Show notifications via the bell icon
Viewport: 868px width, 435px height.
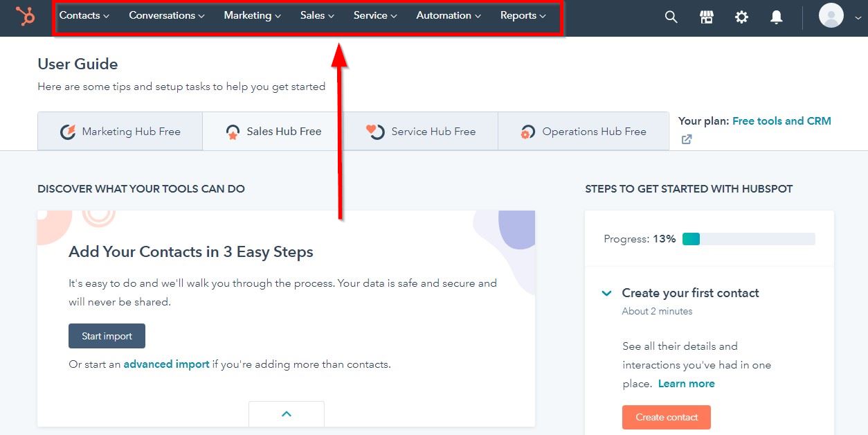point(777,17)
